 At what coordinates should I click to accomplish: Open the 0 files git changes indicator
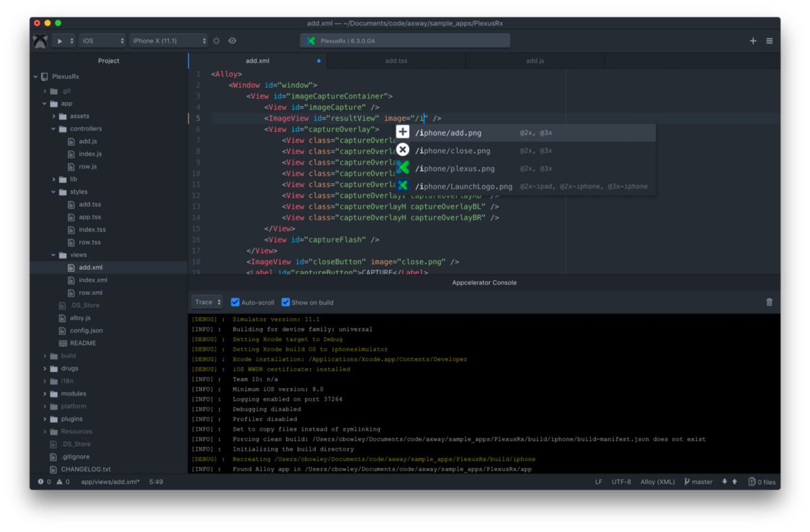(762, 482)
